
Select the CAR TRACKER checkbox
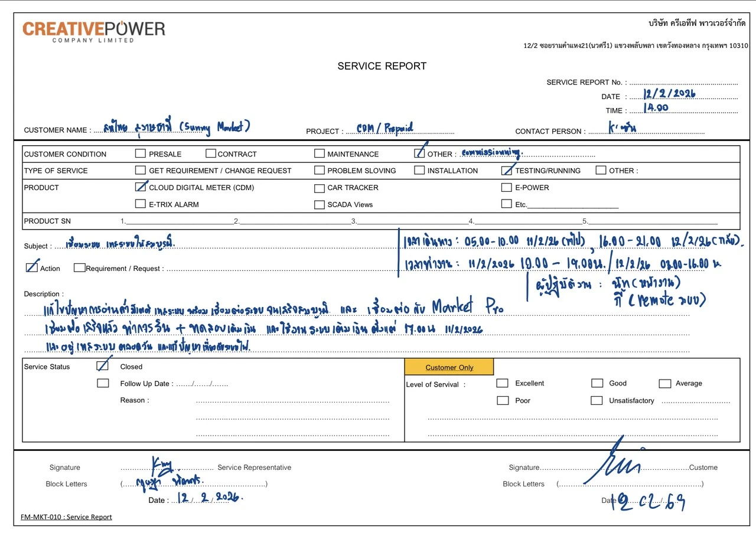(320, 188)
